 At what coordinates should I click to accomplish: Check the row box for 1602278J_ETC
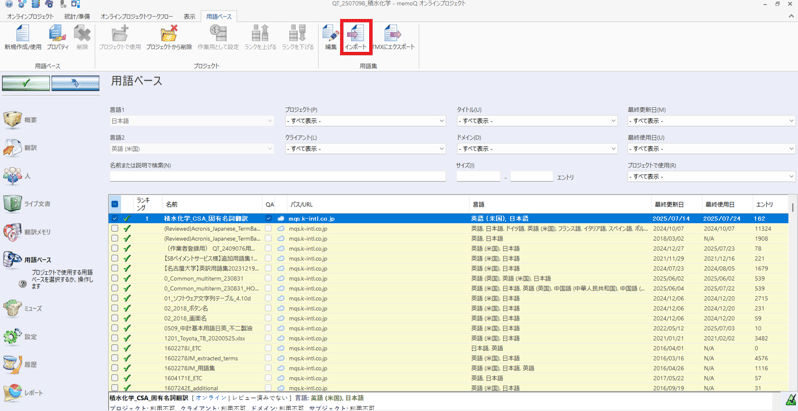click(x=115, y=348)
